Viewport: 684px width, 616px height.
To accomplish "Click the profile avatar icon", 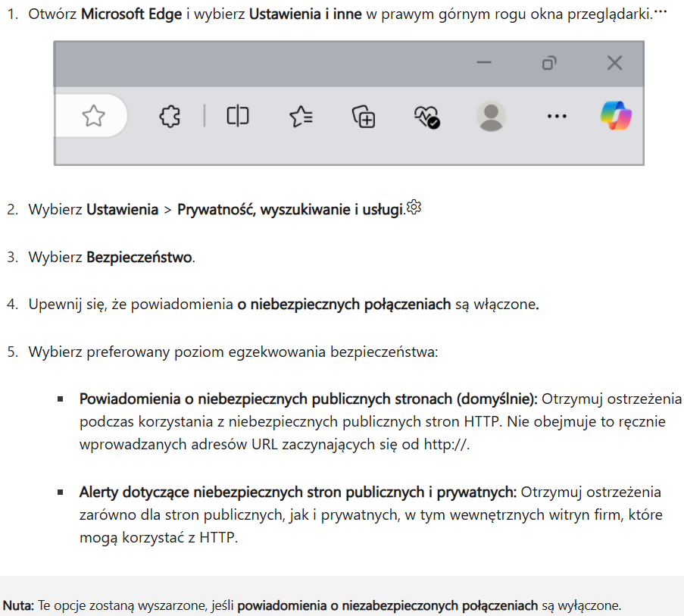I will tap(491, 116).
